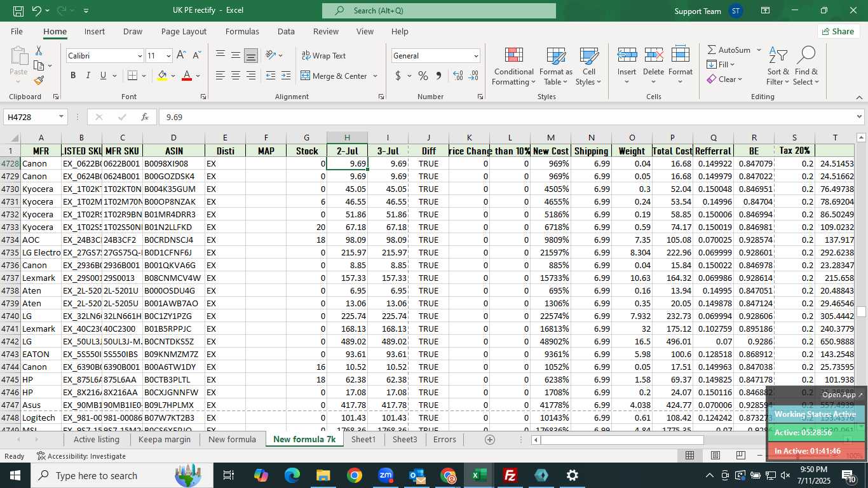Click cell with ASIN B0098XI908

tap(173, 163)
